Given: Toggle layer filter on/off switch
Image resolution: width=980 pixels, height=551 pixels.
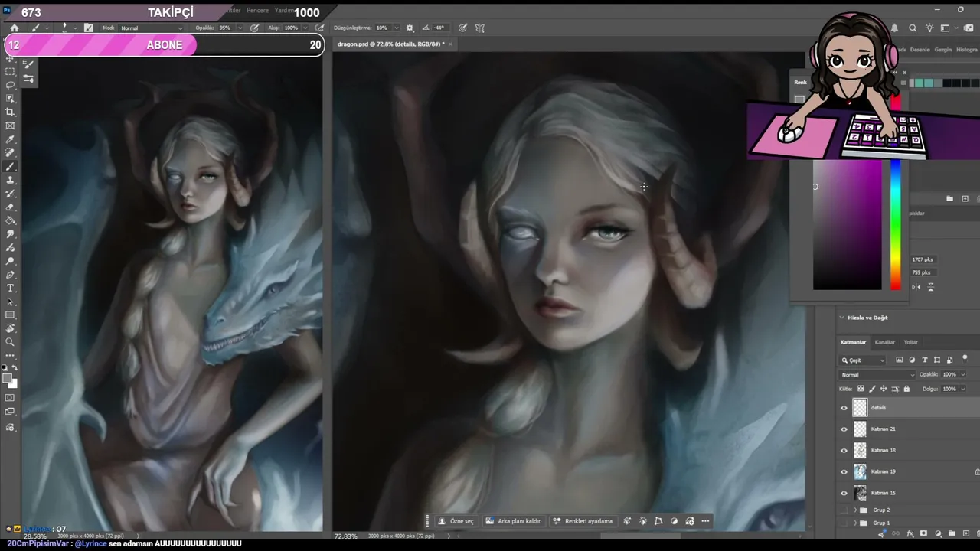Looking at the screenshot, I should click(x=965, y=358).
